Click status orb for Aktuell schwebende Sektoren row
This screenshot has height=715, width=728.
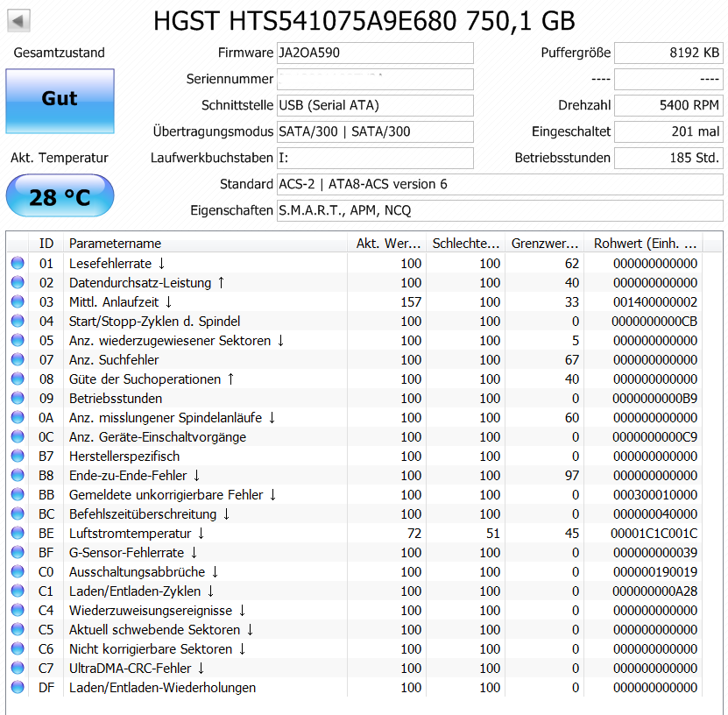click(x=18, y=629)
